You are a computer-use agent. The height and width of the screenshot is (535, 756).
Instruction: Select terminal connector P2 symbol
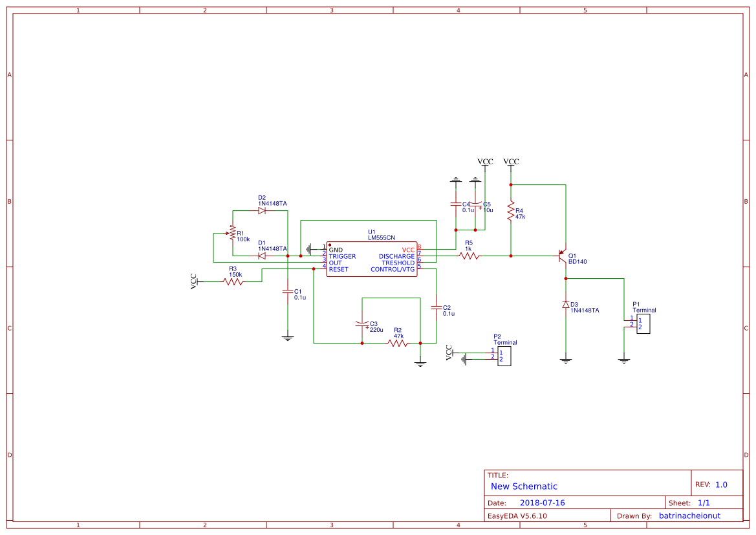tap(503, 356)
